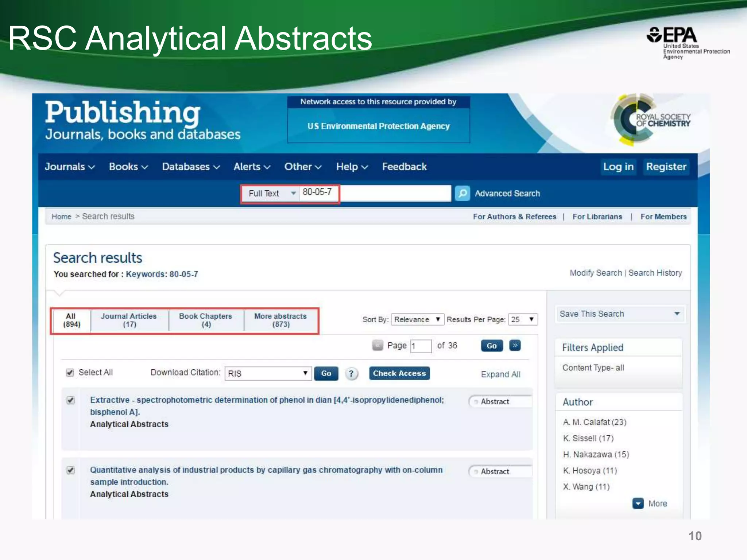The height and width of the screenshot is (560, 747).
Task: Open the Download Citation RIS dropdown
Action: coord(268,373)
